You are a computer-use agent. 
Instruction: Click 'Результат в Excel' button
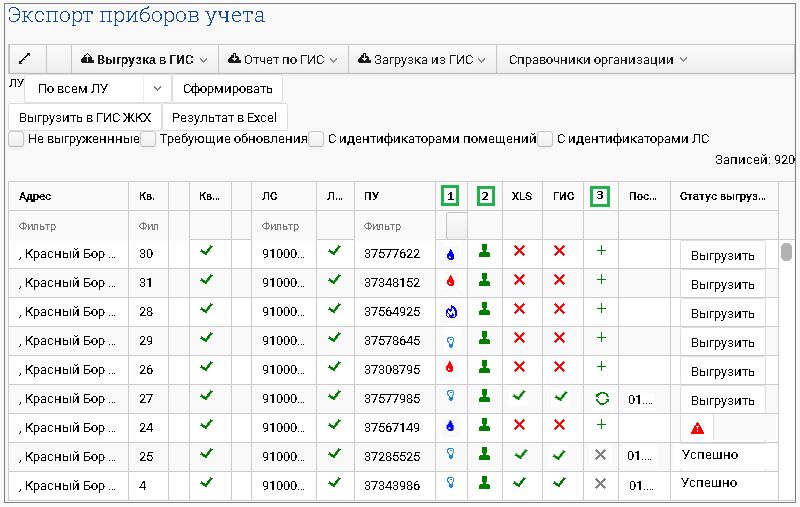(x=225, y=117)
